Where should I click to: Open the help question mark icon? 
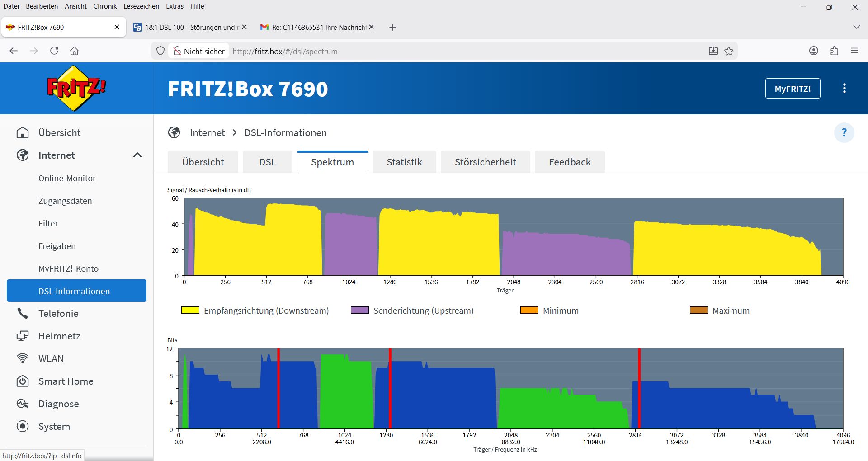click(844, 133)
